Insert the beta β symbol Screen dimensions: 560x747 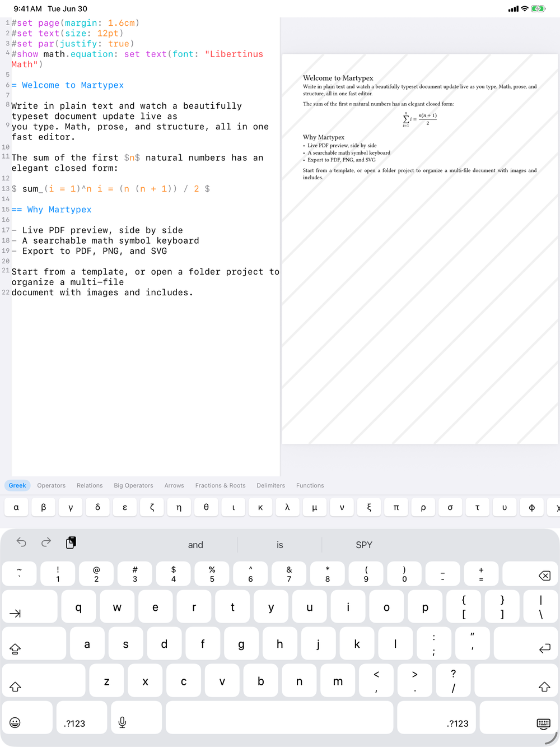(43, 507)
